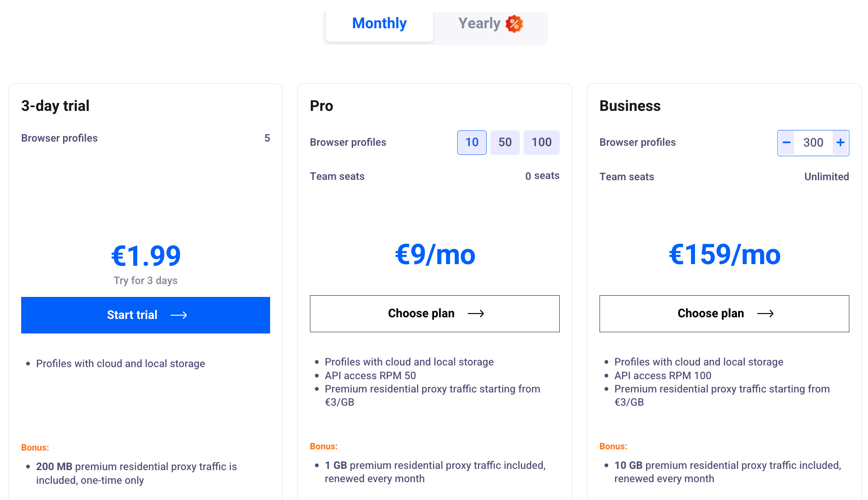Viewport: 868px width, 500px height.
Task: Click the 3-day trial heading
Action: point(55,106)
